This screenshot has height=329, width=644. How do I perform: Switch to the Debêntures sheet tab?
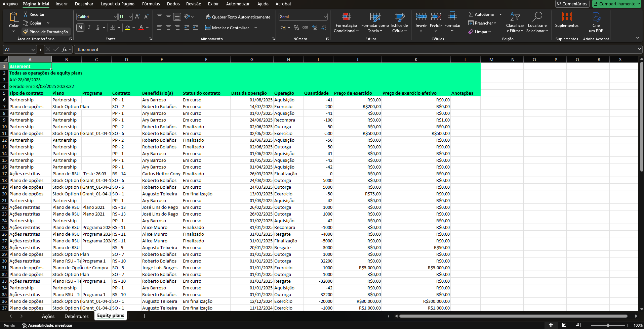76,316
